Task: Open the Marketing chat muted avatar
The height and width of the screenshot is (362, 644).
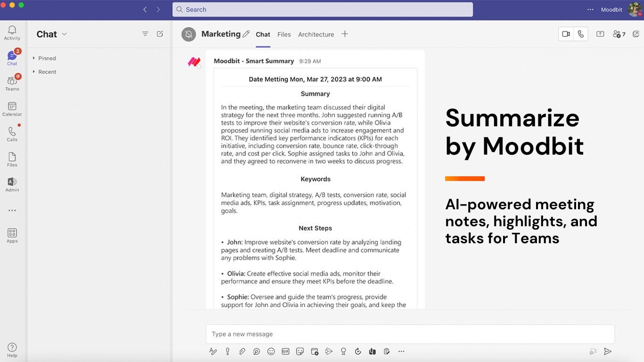Action: point(189,34)
